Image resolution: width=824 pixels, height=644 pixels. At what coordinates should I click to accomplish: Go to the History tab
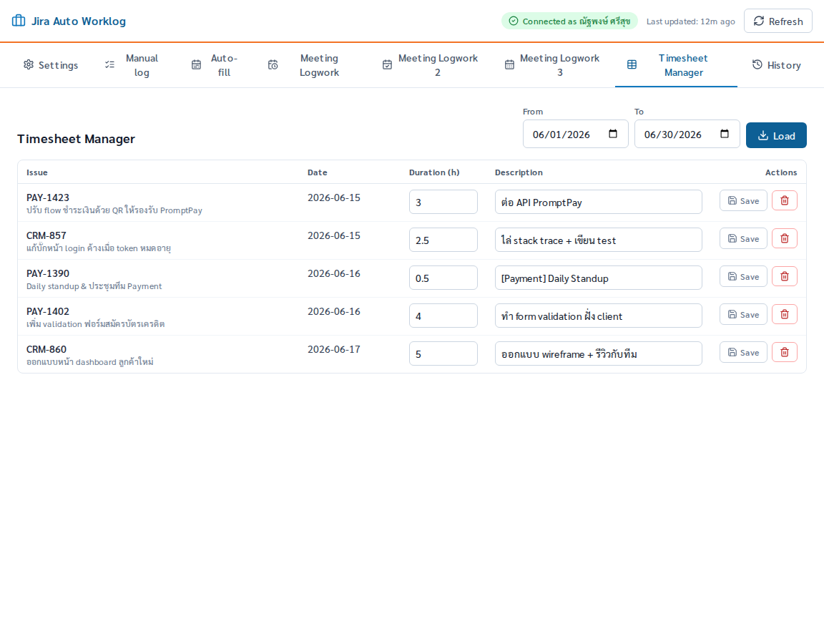coord(776,64)
